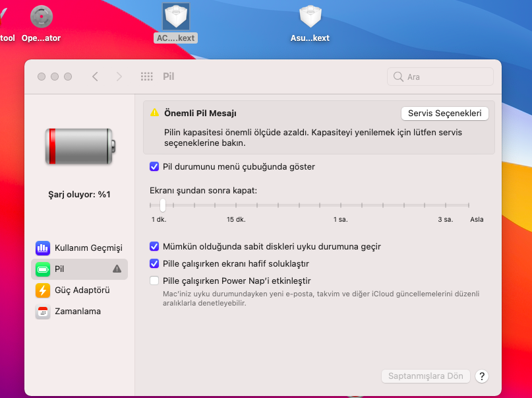Screen dimensions: 532x398
Task: Click the warning triangle beside Pil
Action: (x=117, y=269)
